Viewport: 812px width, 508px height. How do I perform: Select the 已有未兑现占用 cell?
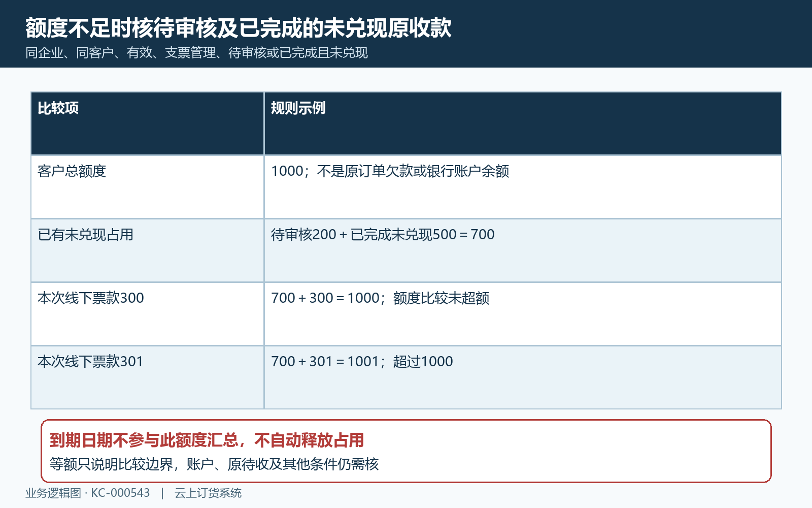(147, 250)
